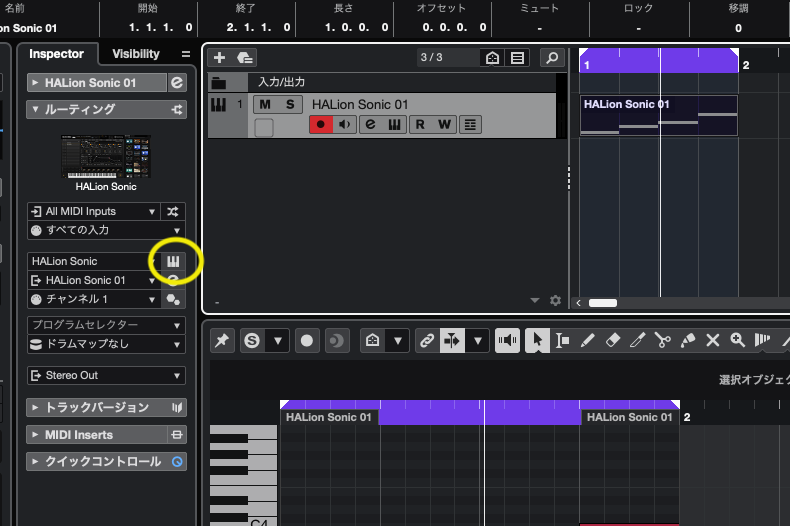Select the Erase tool
This screenshot has width=790, height=526.
(x=613, y=341)
